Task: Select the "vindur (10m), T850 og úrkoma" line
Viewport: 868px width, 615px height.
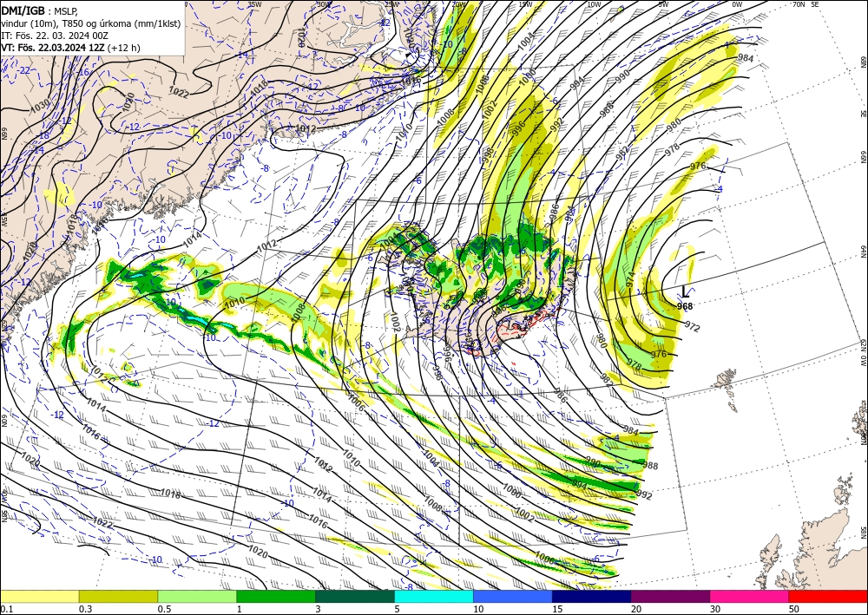Action: point(92,23)
